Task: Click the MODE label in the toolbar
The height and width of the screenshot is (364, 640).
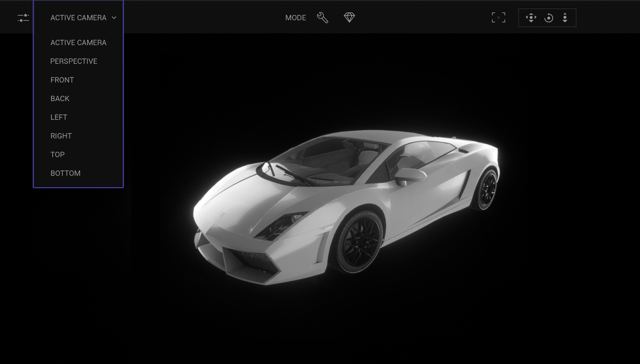Action: pyautogui.click(x=296, y=18)
